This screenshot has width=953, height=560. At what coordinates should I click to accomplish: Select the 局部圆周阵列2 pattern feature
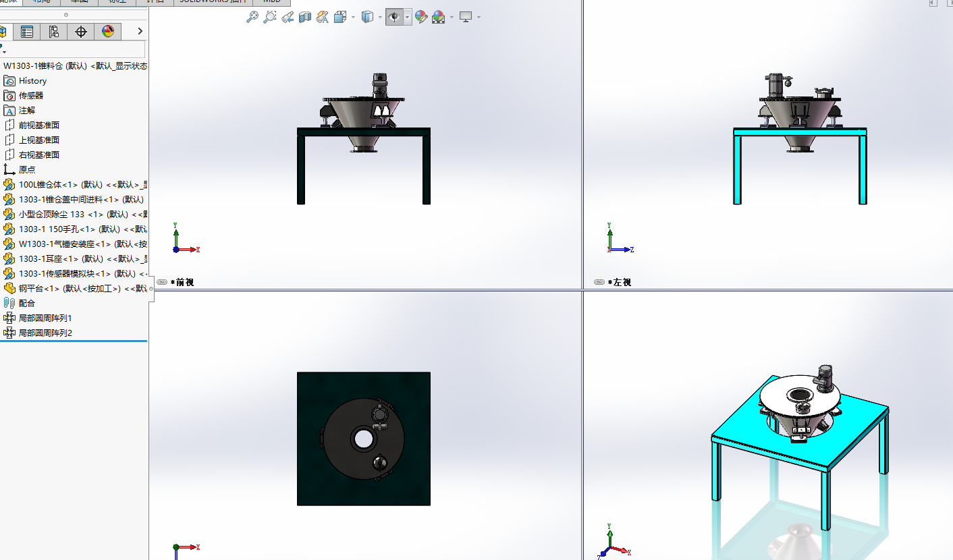38,333
